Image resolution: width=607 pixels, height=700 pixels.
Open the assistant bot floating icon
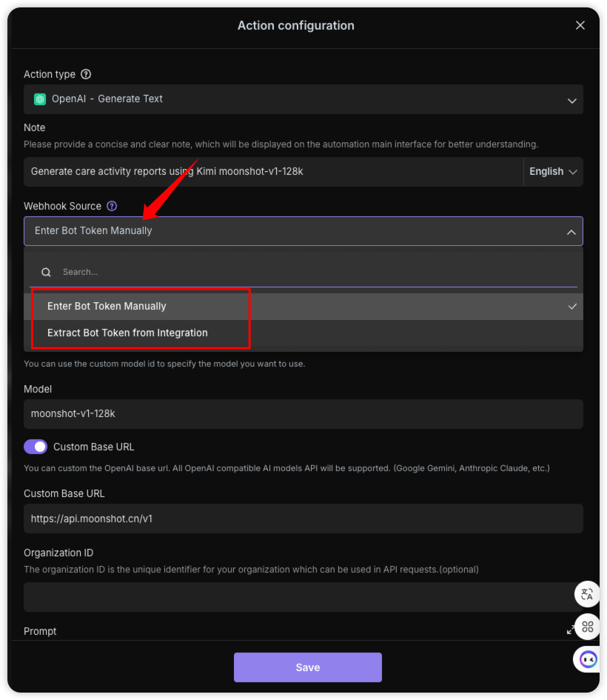(587, 659)
